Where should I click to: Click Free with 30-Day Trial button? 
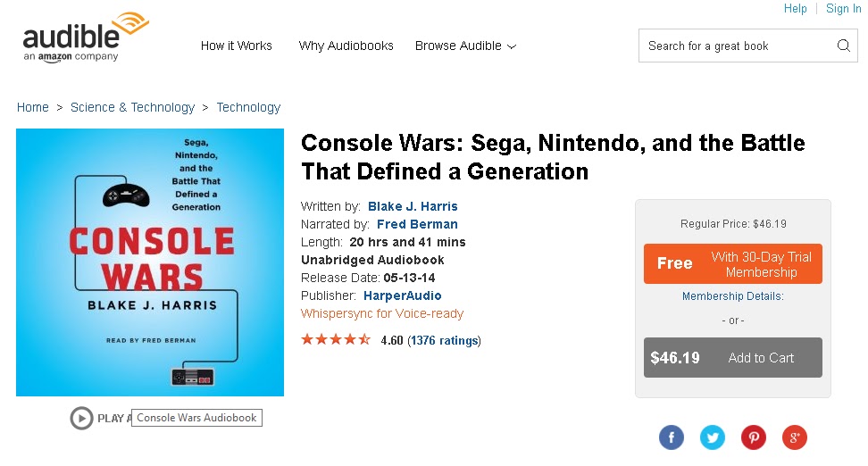(x=732, y=264)
